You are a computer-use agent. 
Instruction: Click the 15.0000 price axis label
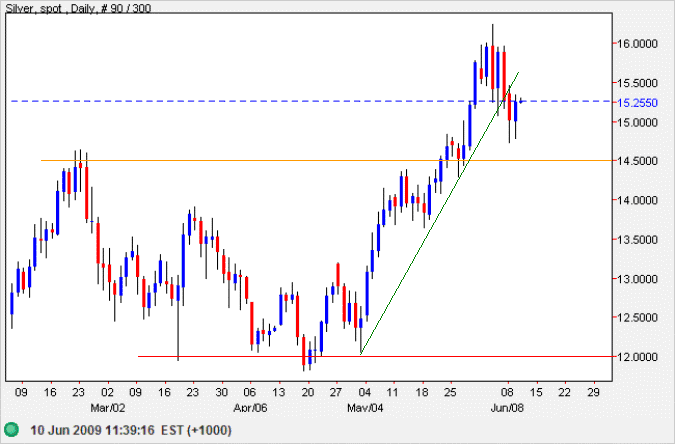click(x=638, y=122)
